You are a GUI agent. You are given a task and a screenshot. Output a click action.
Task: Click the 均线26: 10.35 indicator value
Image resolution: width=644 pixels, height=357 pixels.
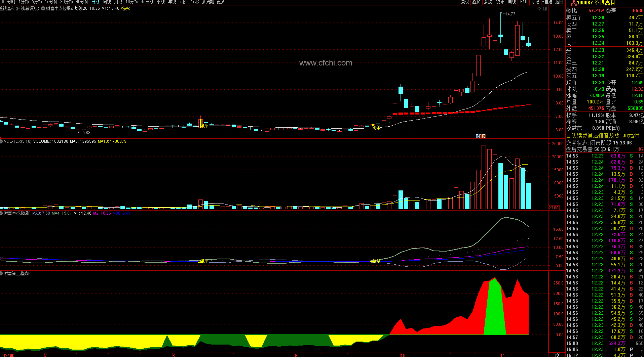87,8
